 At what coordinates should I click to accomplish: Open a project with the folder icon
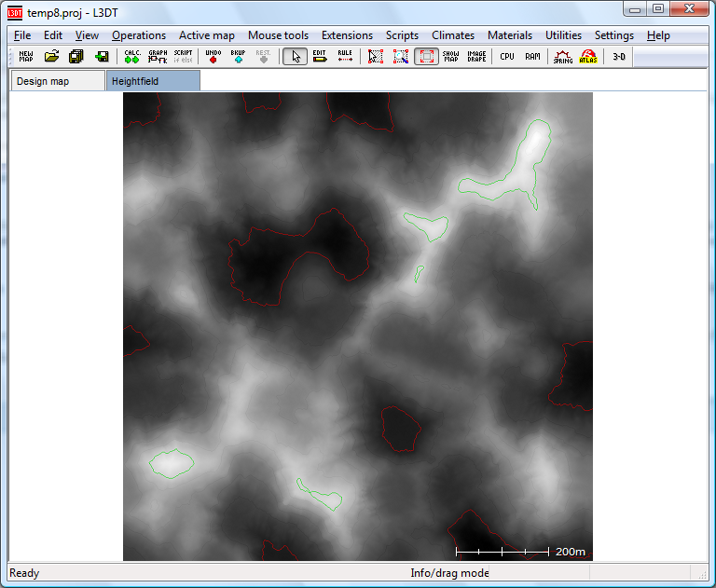(x=52, y=57)
